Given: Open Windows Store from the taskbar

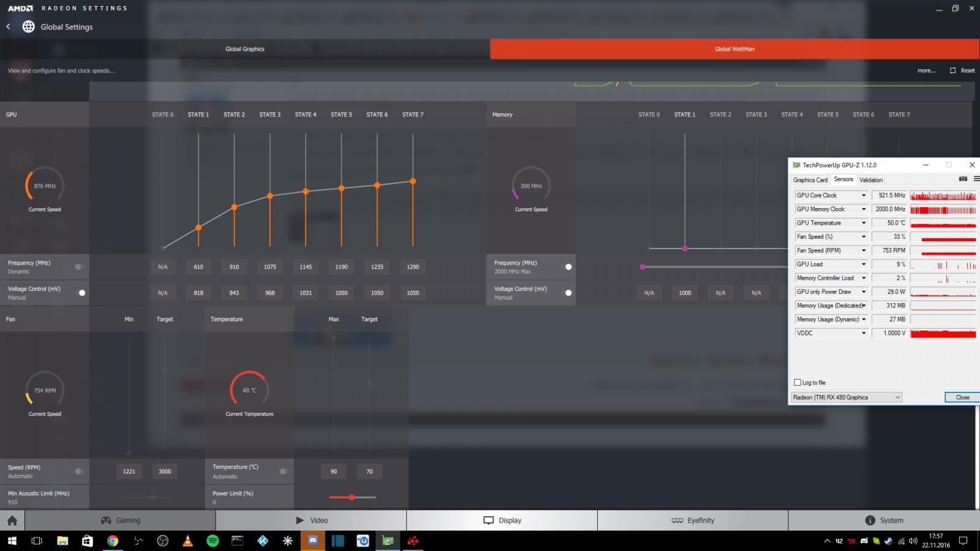Looking at the screenshot, I should [88, 541].
